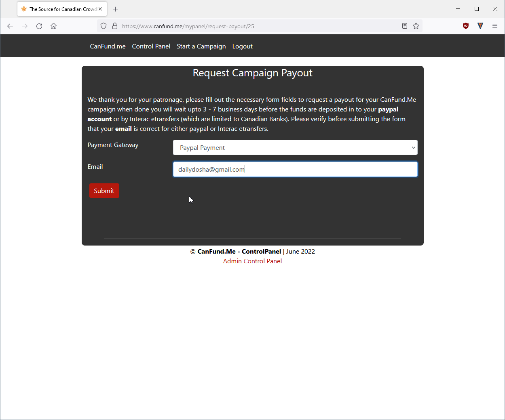Click the browser address bar URL
The image size is (505, 420).
click(188, 26)
